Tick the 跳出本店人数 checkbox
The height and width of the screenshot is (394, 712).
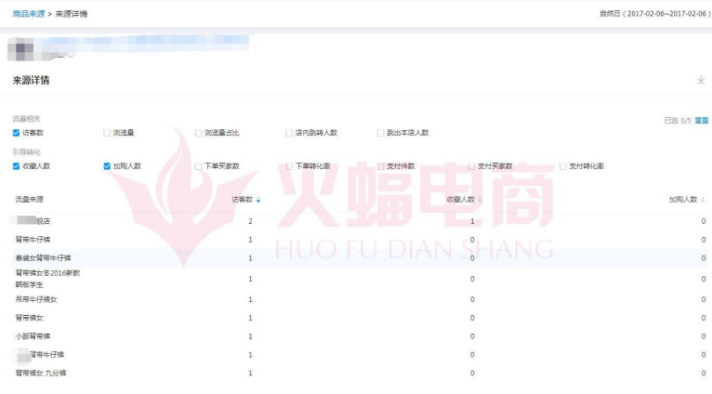380,133
